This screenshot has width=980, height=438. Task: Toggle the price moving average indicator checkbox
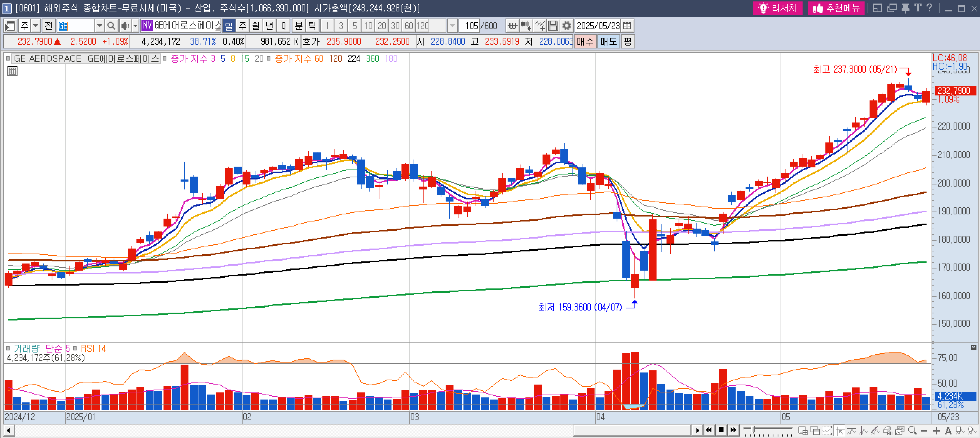pyautogui.click(x=165, y=58)
